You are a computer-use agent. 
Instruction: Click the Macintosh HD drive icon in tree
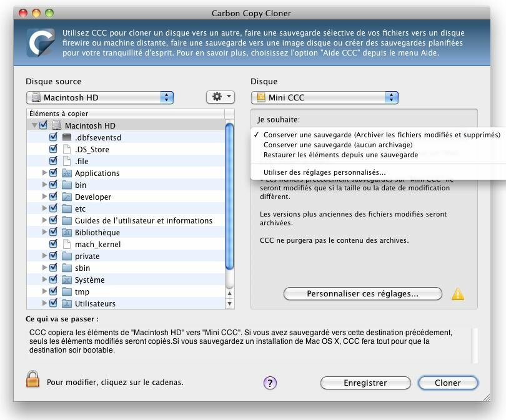[x=56, y=125]
